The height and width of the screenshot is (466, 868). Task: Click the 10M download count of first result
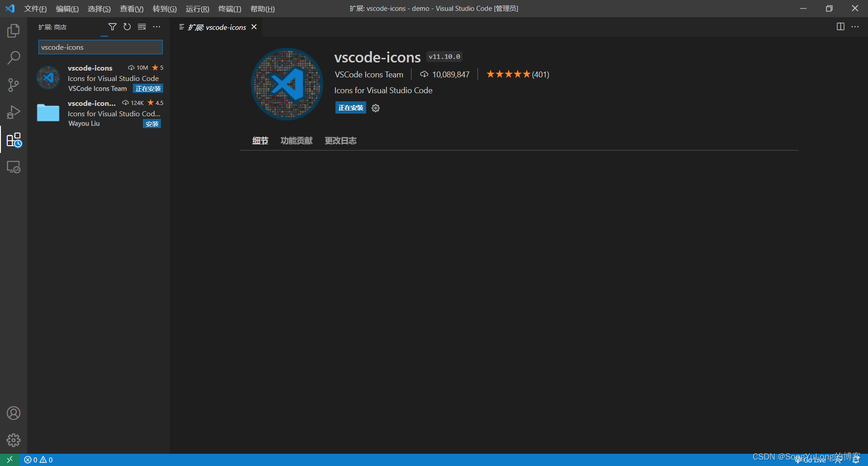pyautogui.click(x=138, y=68)
